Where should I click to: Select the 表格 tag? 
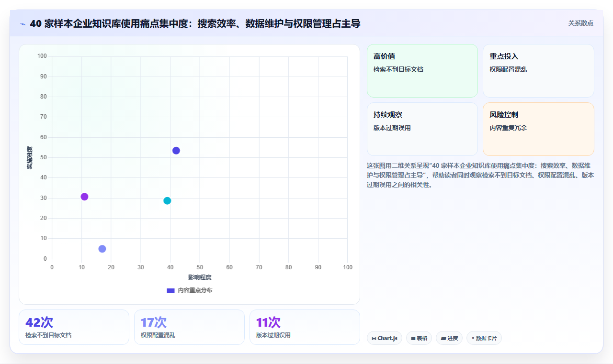tap(419, 338)
